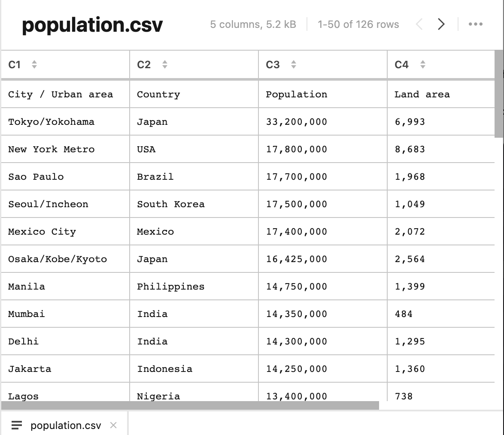Select the C1 column header

coord(15,65)
